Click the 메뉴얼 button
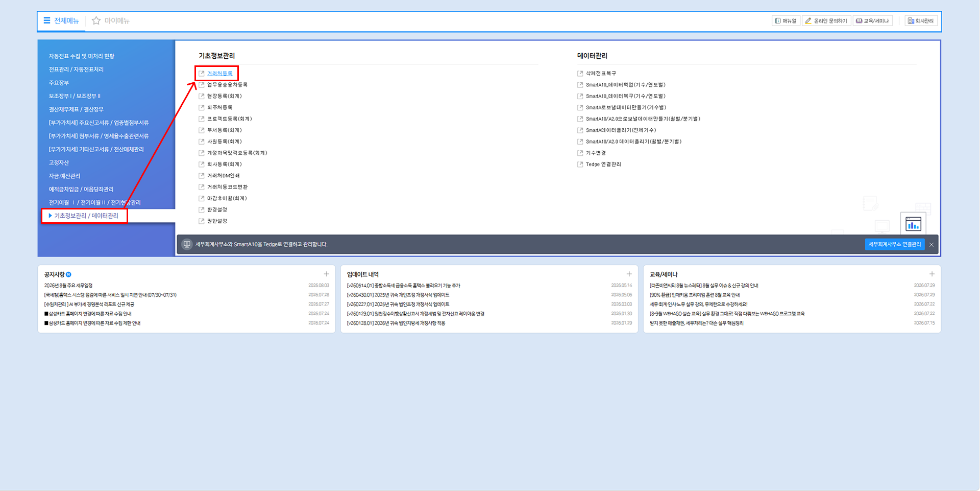Viewport: 980px width, 491px height. click(786, 21)
